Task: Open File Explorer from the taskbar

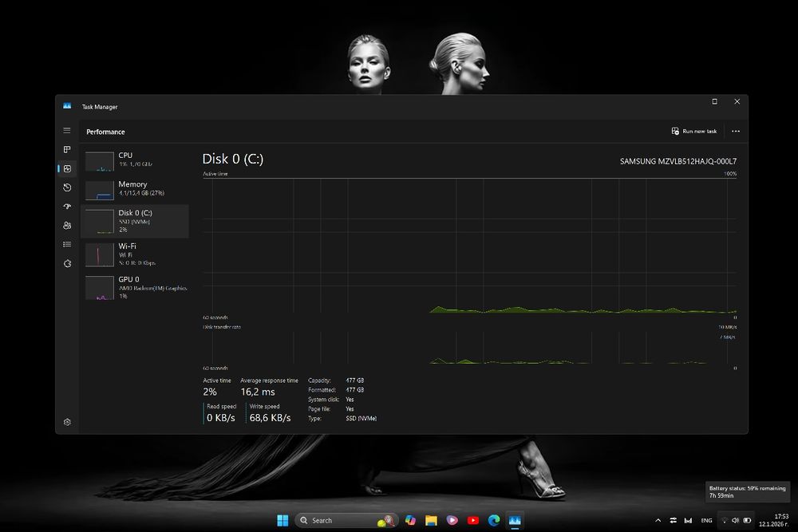Action: (431, 520)
